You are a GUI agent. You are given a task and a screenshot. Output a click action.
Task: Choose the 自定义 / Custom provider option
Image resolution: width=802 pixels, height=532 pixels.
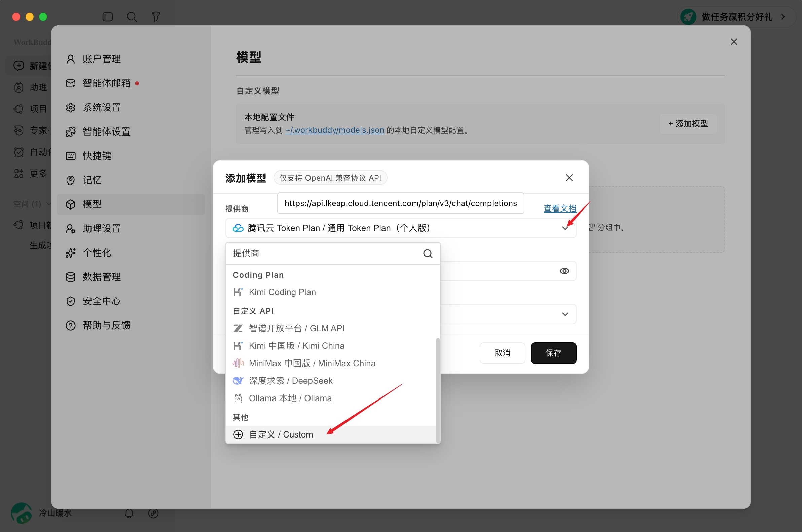331,434
